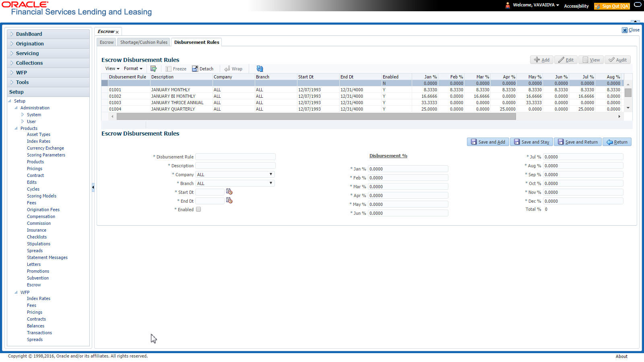Click Save and Add
This screenshot has width=644, height=362.
tap(488, 142)
